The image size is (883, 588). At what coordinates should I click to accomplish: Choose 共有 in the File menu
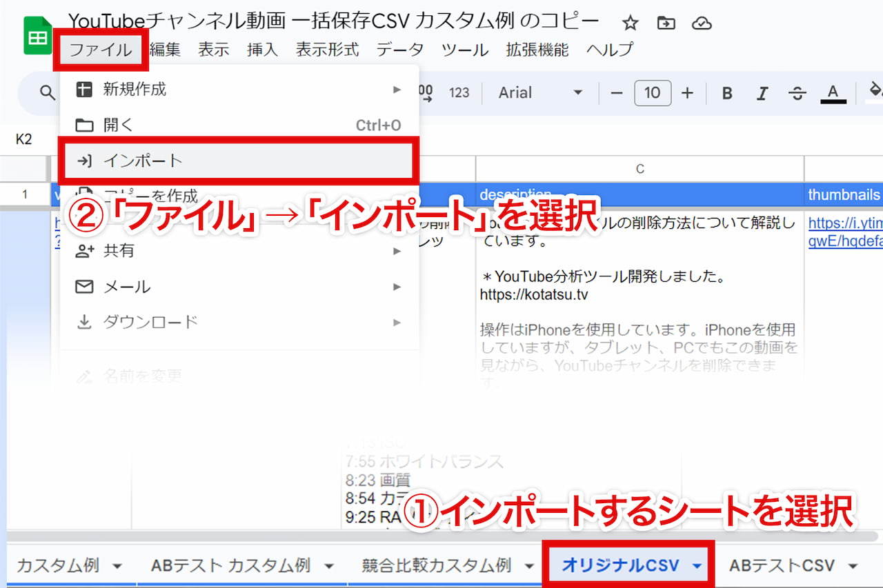(239, 251)
